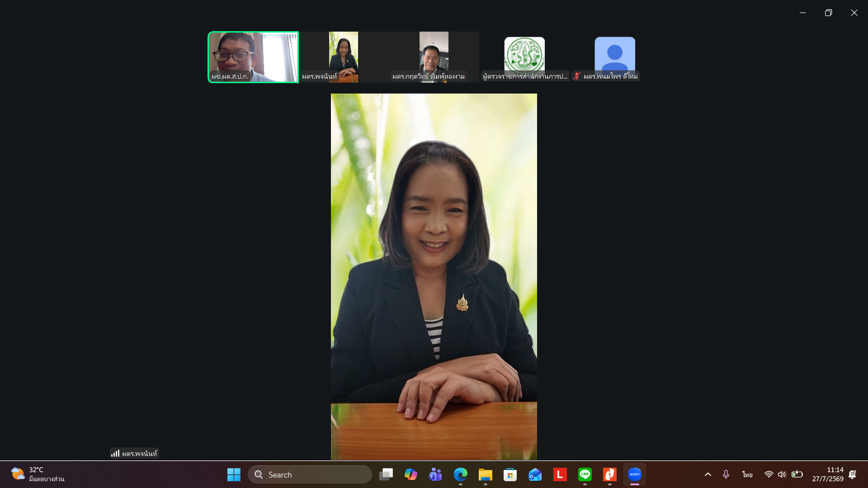The width and height of the screenshot is (868, 488).
Task: Open Task View from the taskbar
Action: [x=386, y=474]
